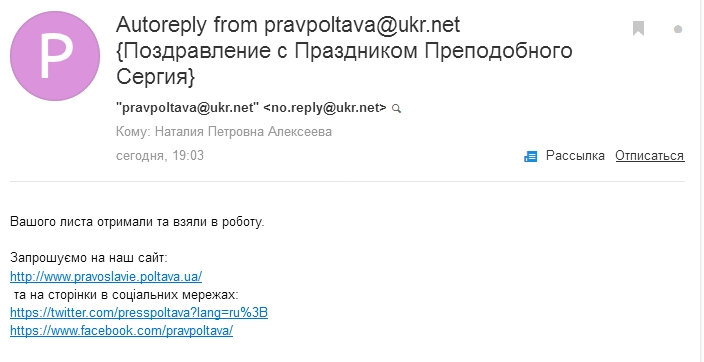Open the facebook.com/pravpoltava link
The width and height of the screenshot is (704, 362).
(121, 331)
